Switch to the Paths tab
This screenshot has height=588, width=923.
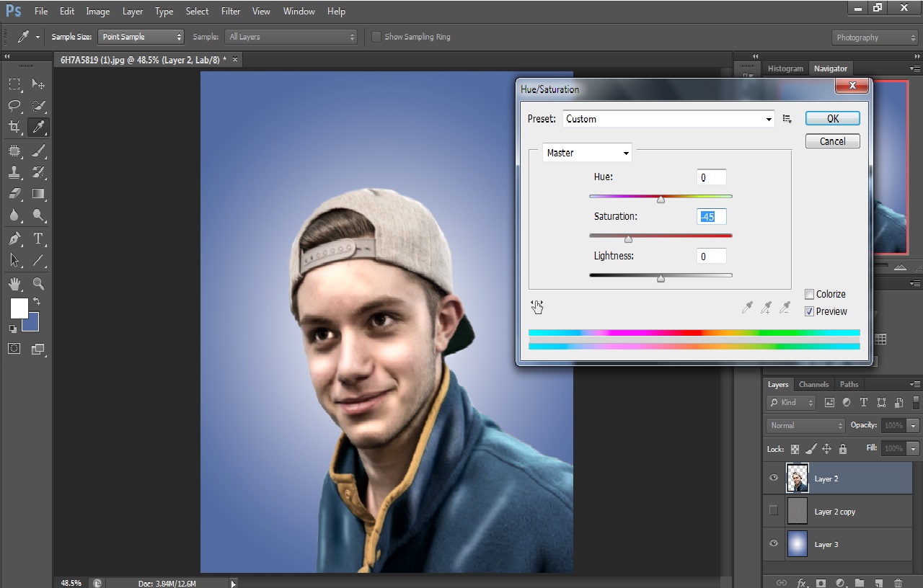tap(849, 384)
